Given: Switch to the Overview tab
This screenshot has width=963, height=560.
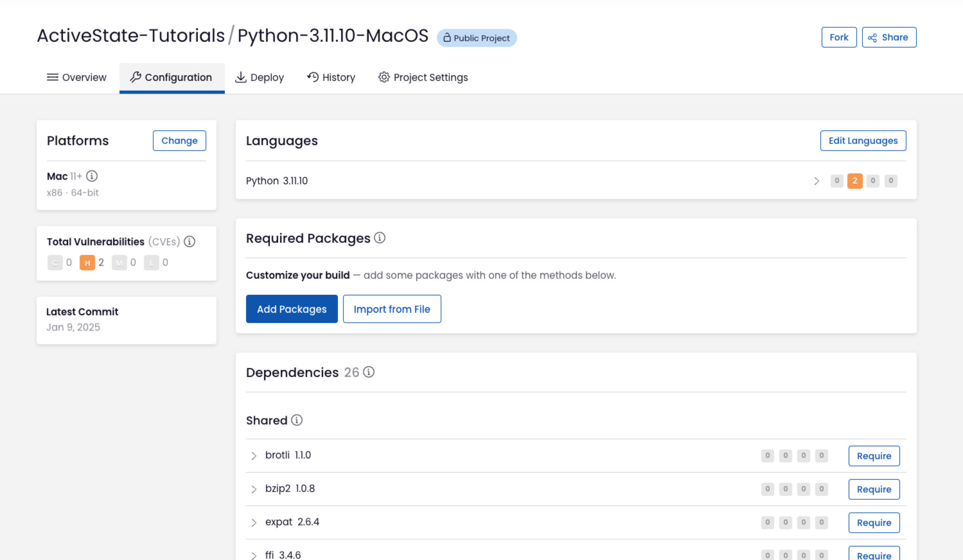Looking at the screenshot, I should click(x=77, y=77).
